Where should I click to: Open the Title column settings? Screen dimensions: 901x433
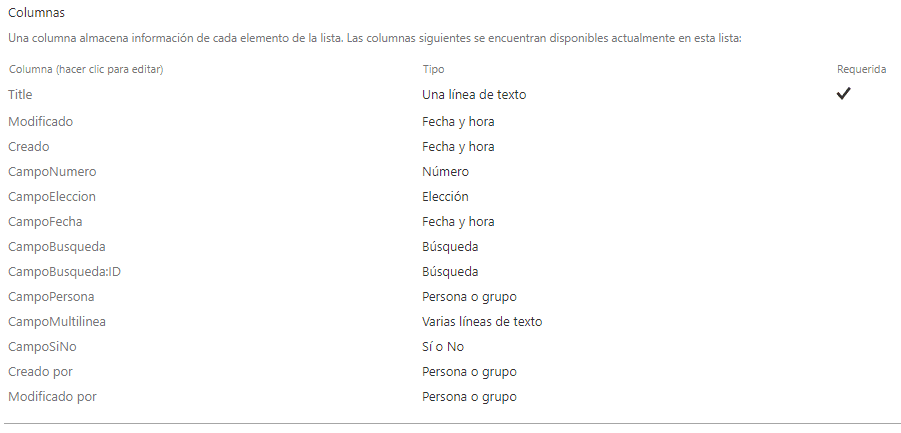coord(20,95)
